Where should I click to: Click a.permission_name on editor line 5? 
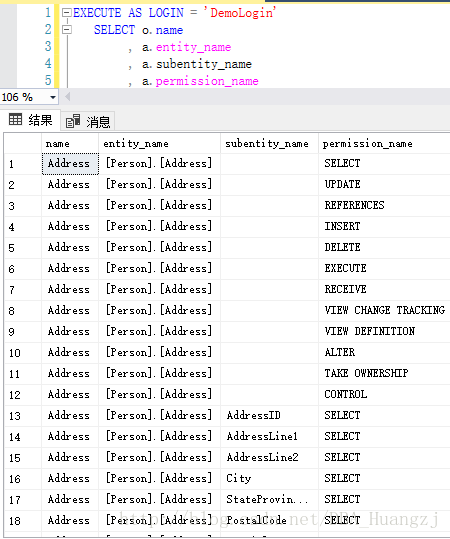pyautogui.click(x=200, y=81)
